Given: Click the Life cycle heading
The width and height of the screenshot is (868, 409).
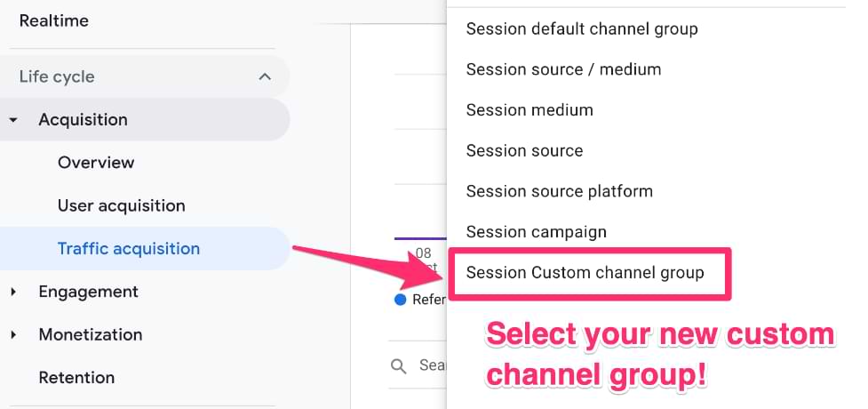Looking at the screenshot, I should [x=57, y=76].
